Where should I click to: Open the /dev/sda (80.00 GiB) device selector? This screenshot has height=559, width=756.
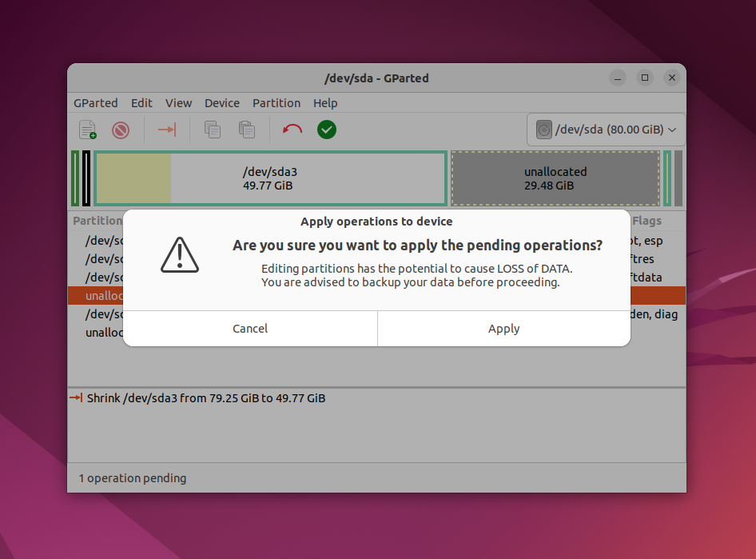coord(606,130)
